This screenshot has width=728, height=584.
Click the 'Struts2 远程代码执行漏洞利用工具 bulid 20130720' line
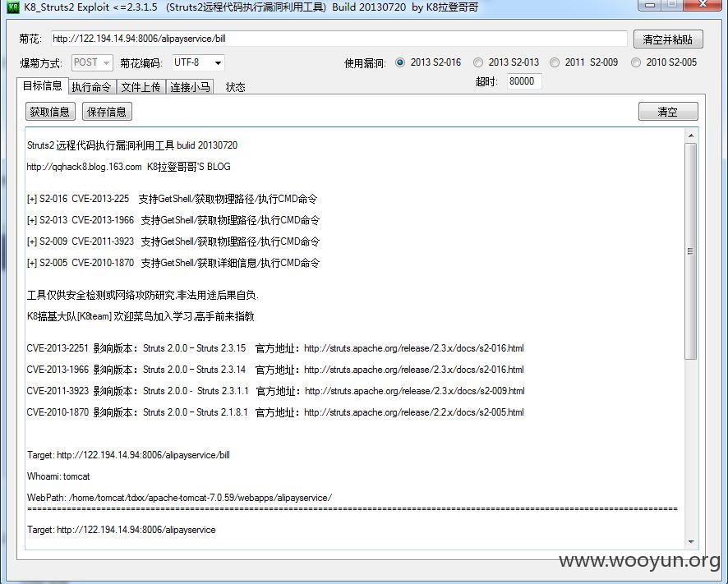132,145
